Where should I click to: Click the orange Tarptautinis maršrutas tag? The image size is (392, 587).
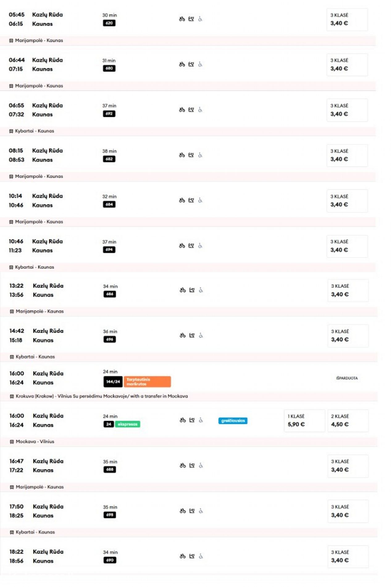(x=147, y=382)
